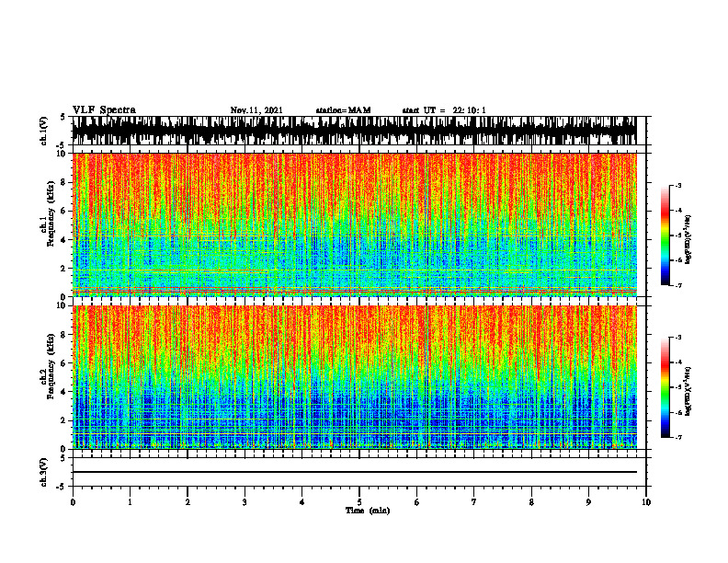Click the "ch.1(V)" waveform axis label
728x563 pixels.
pos(44,131)
